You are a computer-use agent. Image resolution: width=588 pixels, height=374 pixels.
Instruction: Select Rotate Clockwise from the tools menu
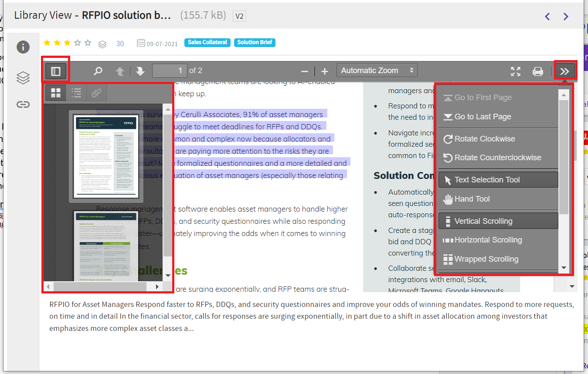pyautogui.click(x=498, y=139)
